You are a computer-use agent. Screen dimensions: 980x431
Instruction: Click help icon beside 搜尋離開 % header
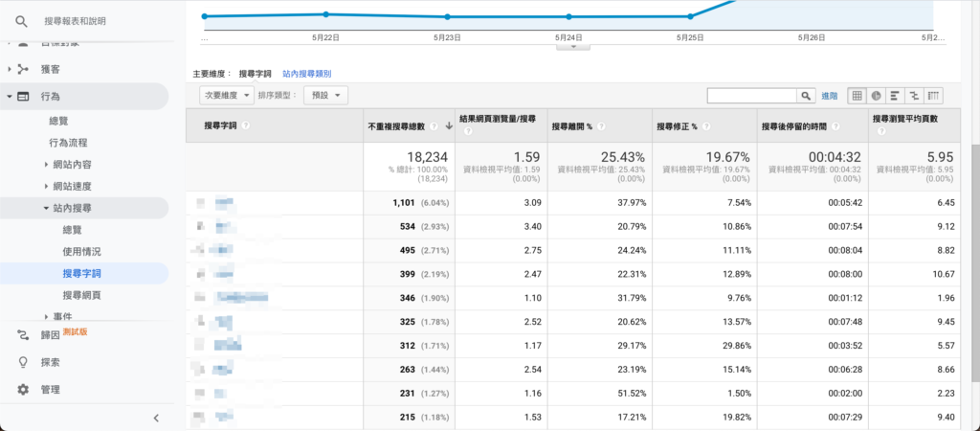pyautogui.click(x=601, y=126)
